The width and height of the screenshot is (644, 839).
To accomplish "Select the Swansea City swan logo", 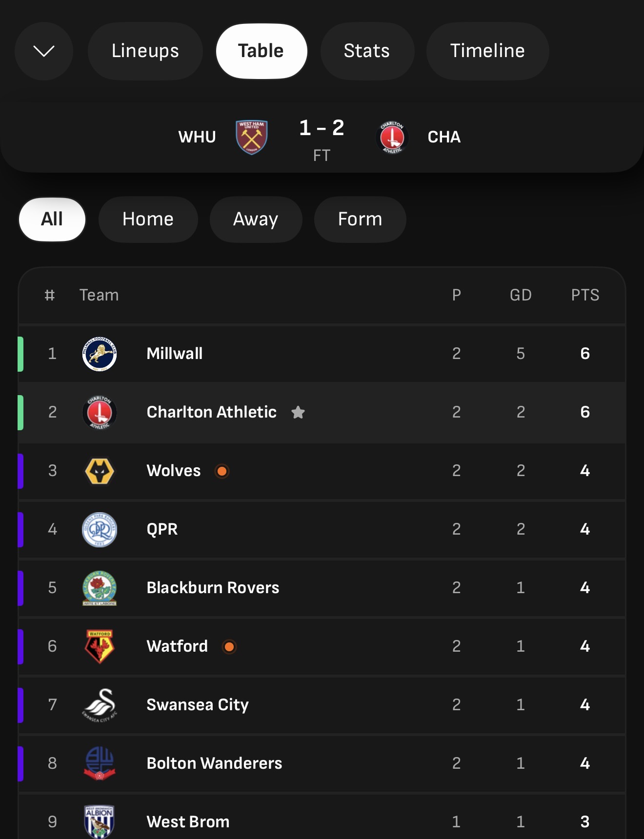I will [100, 705].
